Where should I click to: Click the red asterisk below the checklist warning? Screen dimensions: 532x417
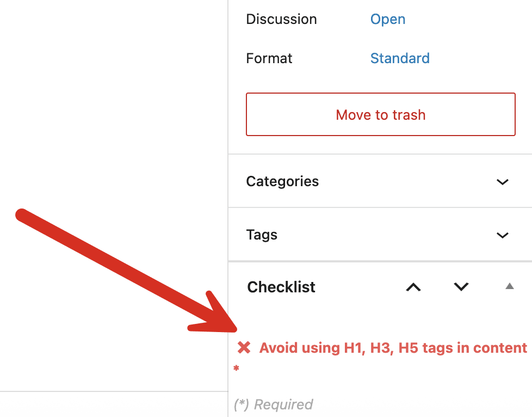236,368
